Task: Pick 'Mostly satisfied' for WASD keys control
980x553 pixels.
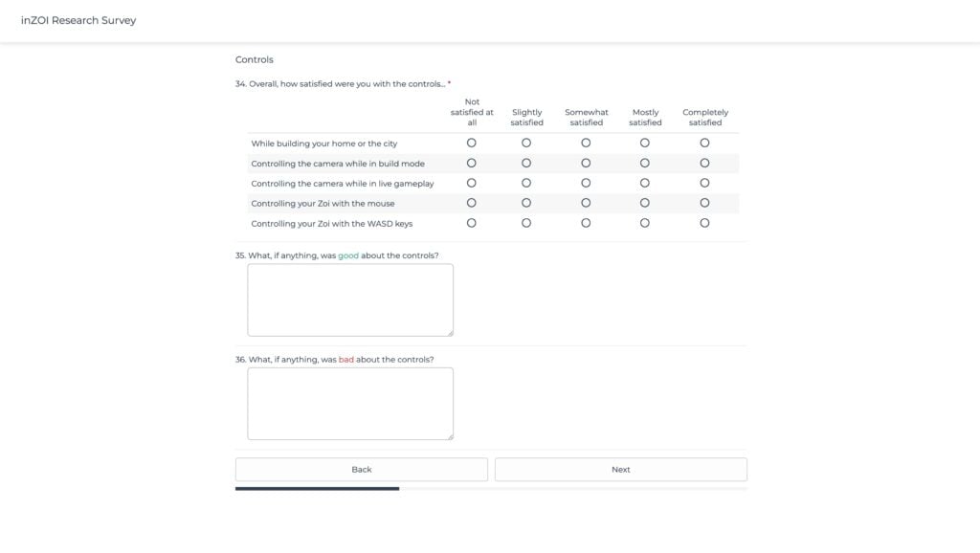Action: click(645, 223)
